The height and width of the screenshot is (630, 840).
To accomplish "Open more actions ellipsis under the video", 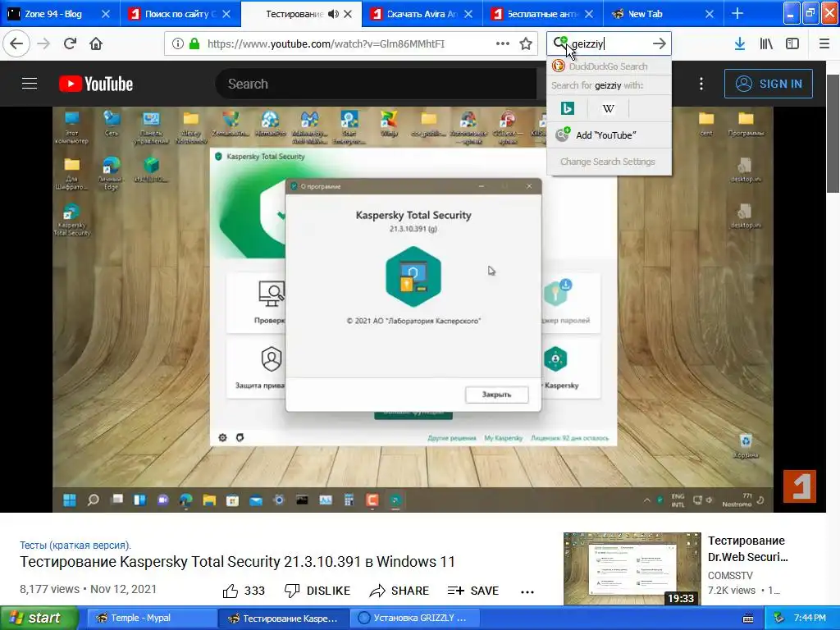I will point(527,591).
